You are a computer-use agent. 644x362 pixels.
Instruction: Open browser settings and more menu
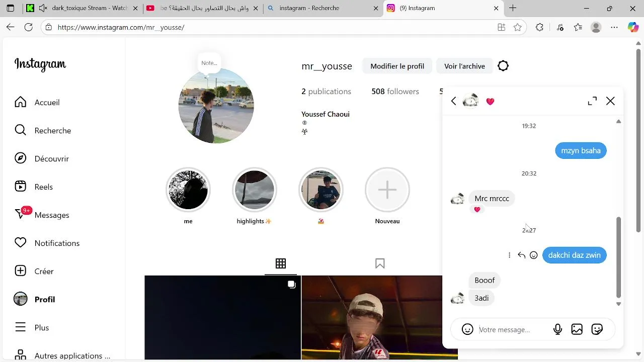tap(614, 27)
